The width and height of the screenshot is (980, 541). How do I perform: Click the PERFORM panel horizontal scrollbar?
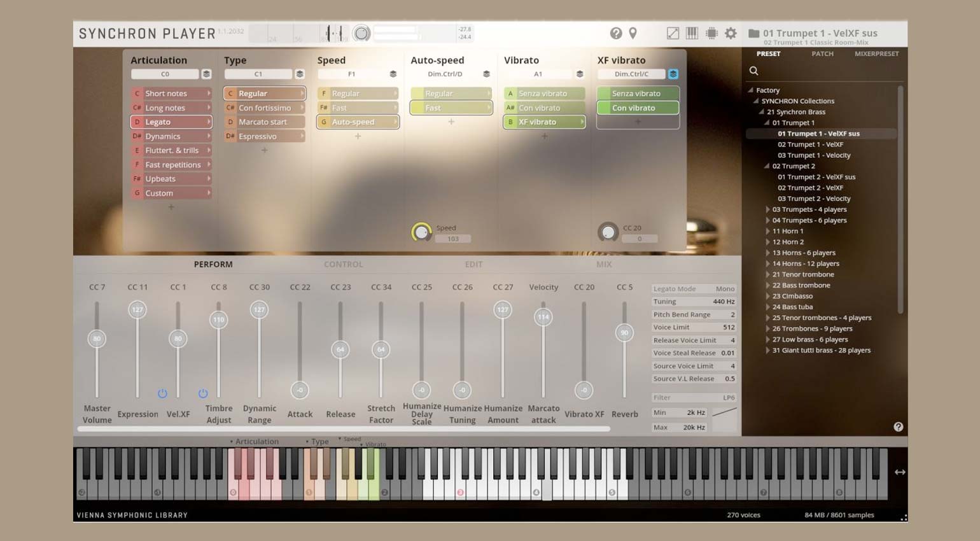click(344, 429)
